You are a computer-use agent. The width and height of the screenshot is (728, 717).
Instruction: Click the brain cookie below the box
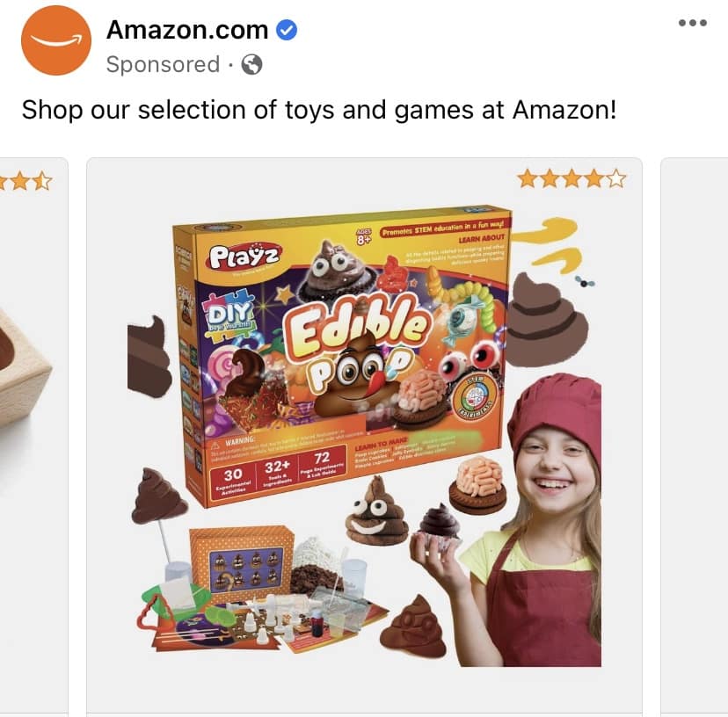pos(477,485)
